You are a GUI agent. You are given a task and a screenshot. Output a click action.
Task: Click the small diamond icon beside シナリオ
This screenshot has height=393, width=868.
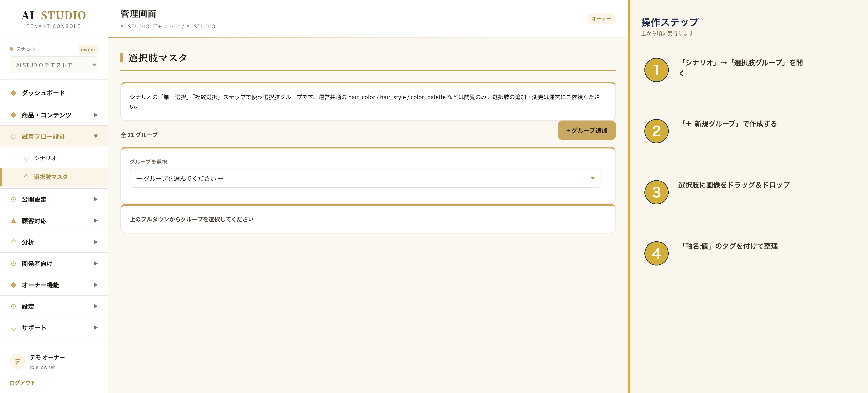[x=27, y=158]
